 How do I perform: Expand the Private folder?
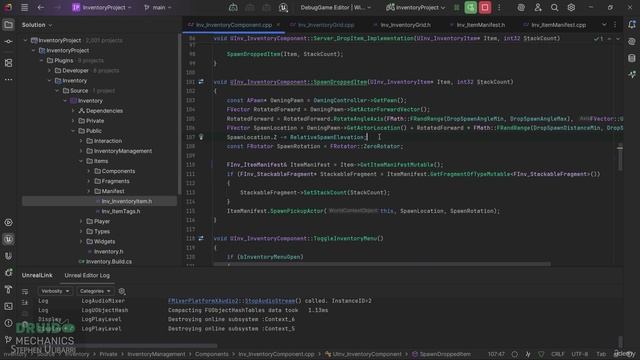tap(73, 121)
